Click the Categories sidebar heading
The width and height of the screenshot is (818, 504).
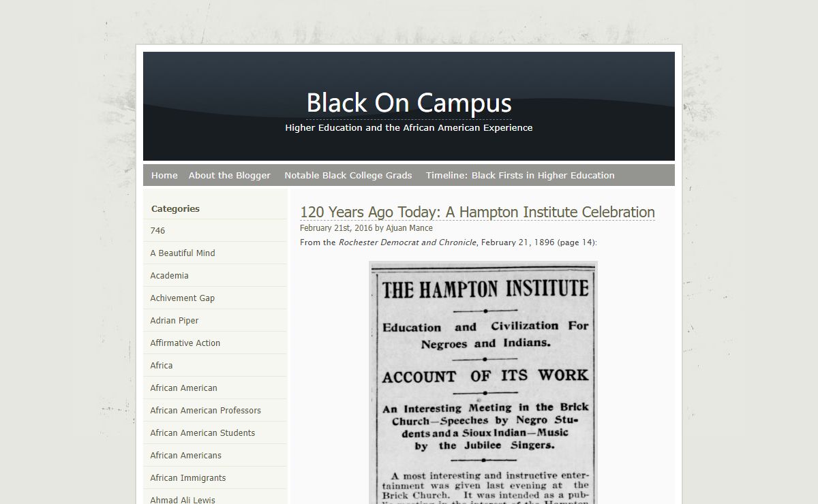(175, 208)
